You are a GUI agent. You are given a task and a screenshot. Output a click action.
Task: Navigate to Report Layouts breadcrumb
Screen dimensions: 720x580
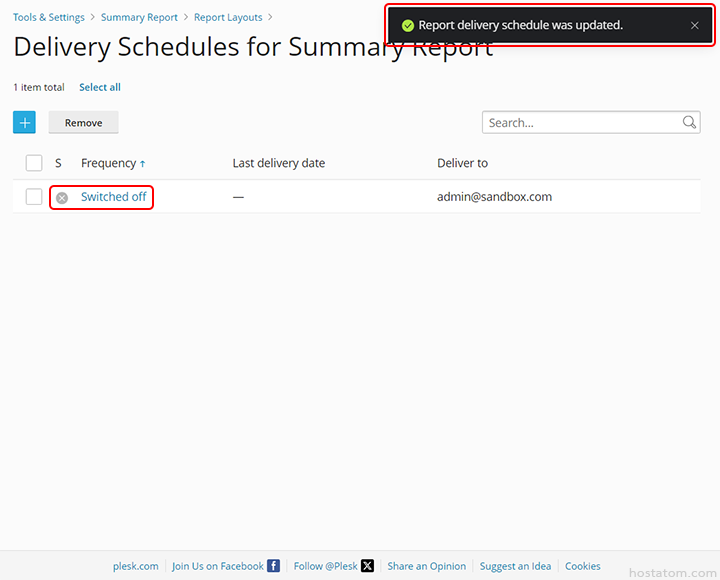(x=228, y=17)
